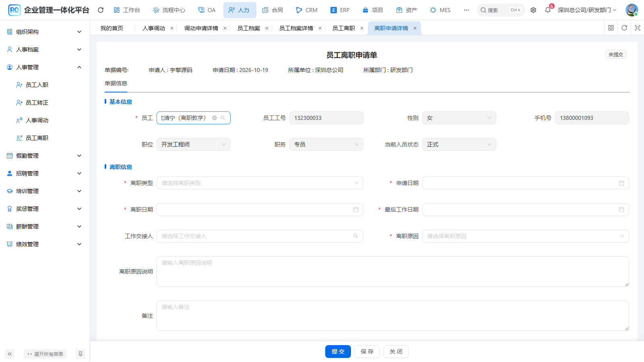Click the user avatar picture
644x362 pixels.
click(x=632, y=10)
